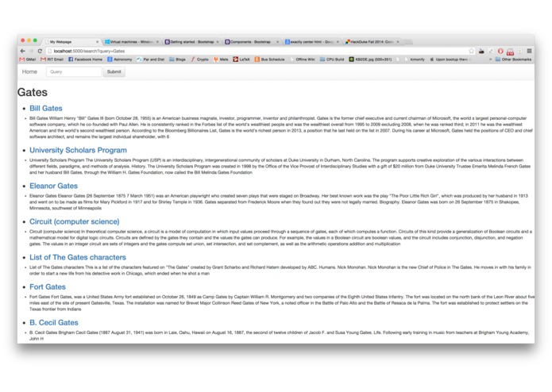
Task: Open the Eleanor Gates result link
Action: [53, 186]
